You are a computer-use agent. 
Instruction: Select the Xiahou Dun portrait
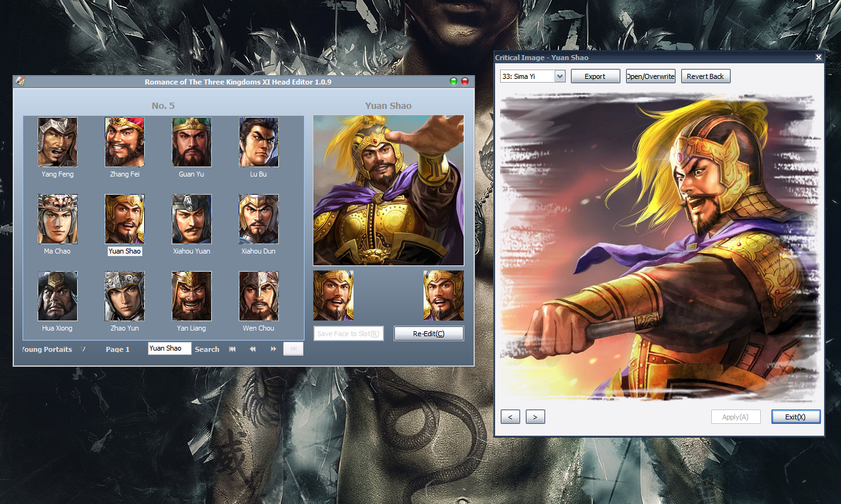tap(259, 219)
